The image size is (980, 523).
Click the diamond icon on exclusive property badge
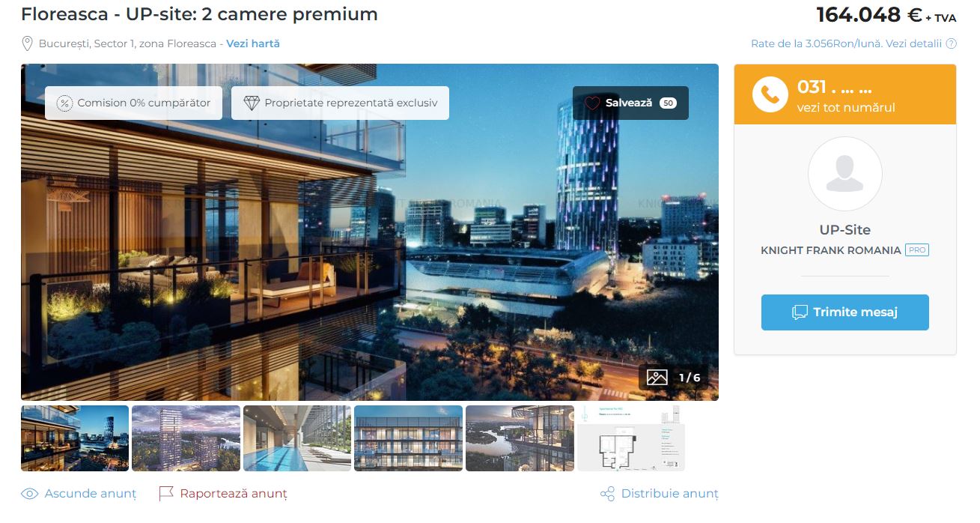click(252, 103)
